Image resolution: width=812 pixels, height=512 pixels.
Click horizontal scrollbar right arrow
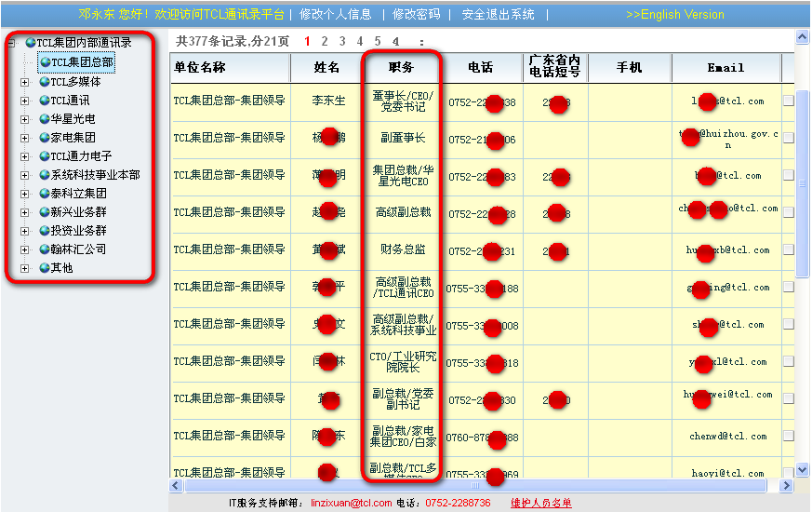point(787,486)
